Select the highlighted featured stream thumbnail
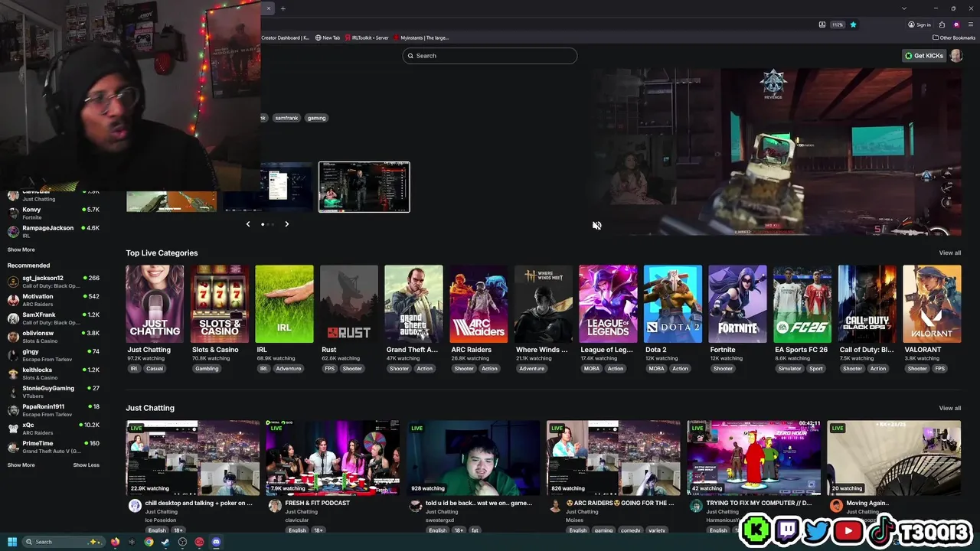 click(364, 187)
